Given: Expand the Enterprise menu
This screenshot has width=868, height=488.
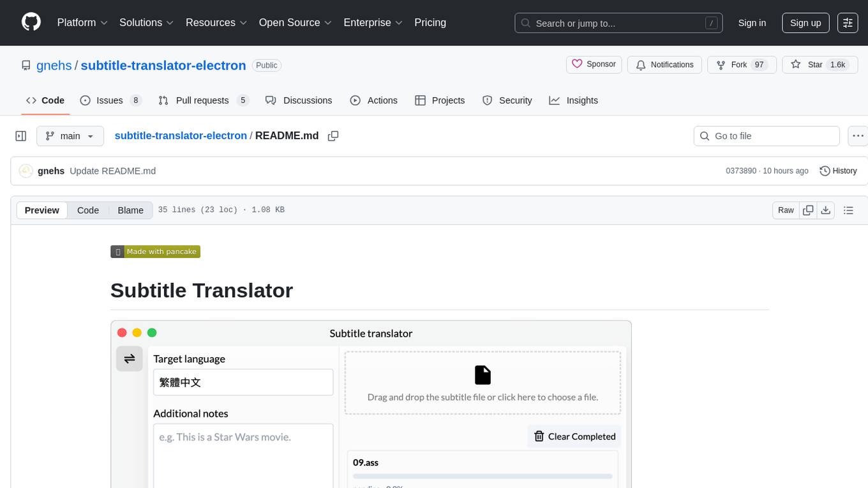Looking at the screenshot, I should 373,22.
